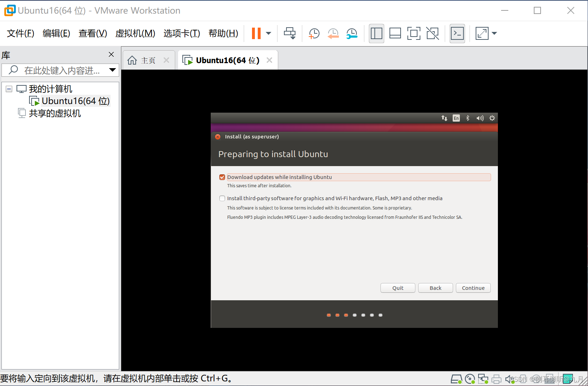Image resolution: width=588 pixels, height=386 pixels.
Task: Select 共享的虚拟机 in the library tree
Action: [55, 113]
